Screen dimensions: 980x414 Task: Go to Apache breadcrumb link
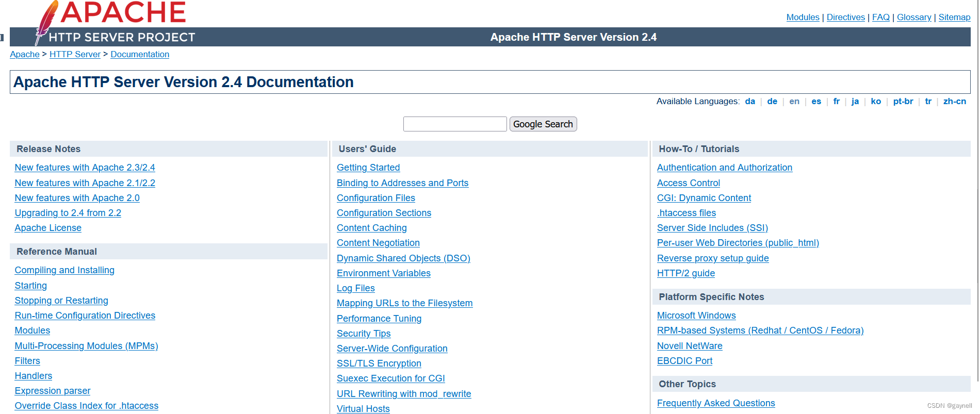pos(25,54)
